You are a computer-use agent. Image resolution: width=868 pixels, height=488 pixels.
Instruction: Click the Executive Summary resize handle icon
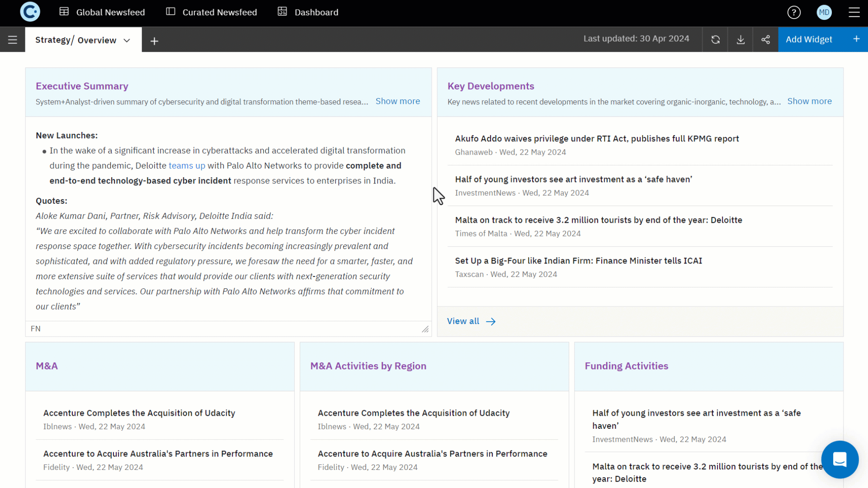click(x=425, y=329)
